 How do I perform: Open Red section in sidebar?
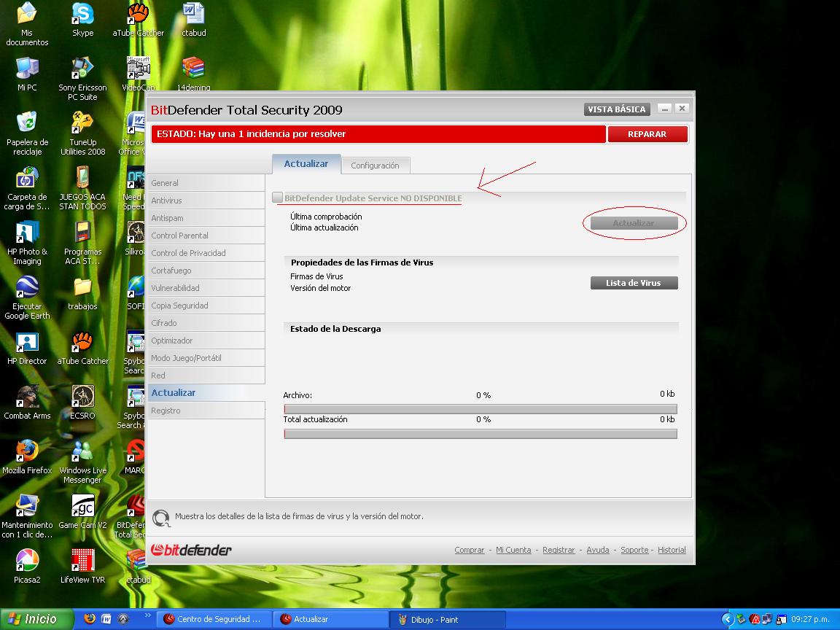pos(206,376)
